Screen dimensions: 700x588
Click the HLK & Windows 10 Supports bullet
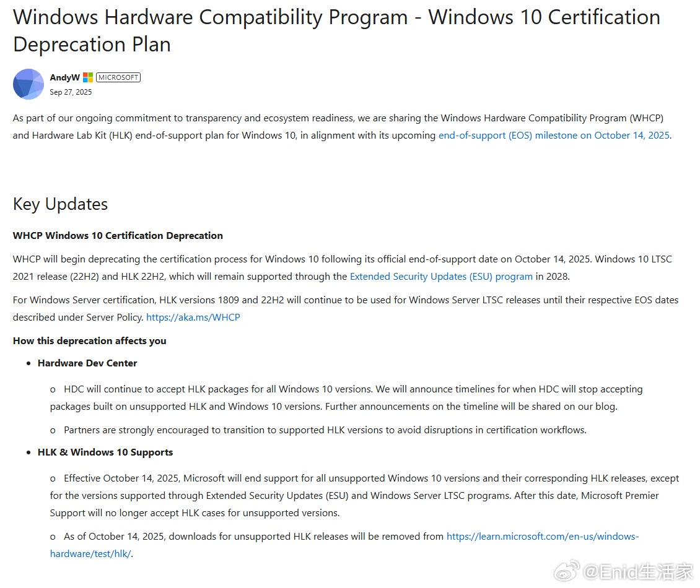tap(105, 452)
